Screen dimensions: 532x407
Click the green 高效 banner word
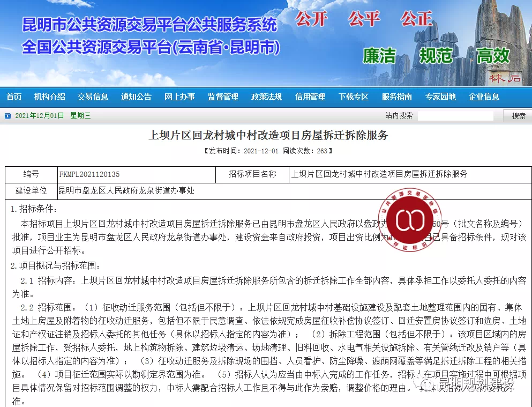[493, 55]
